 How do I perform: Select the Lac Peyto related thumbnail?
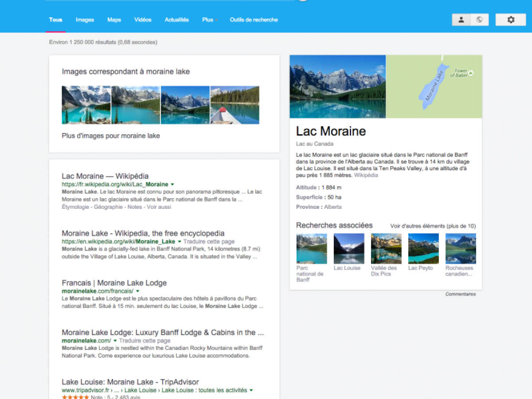423,249
